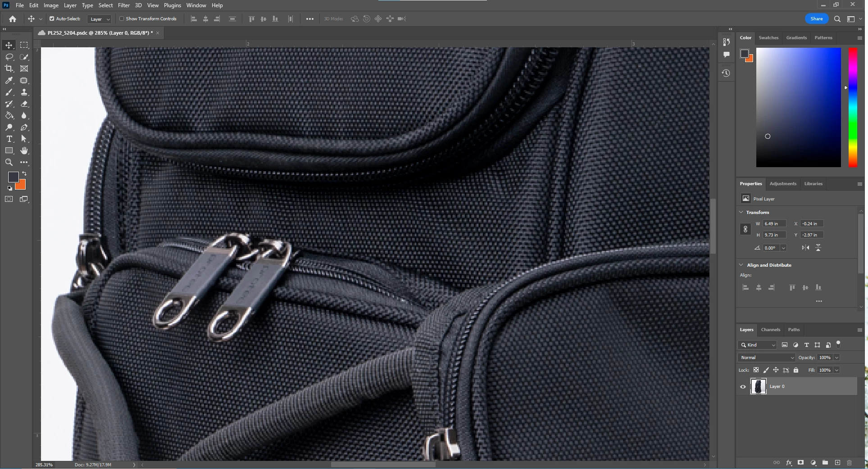The image size is (868, 469).
Task: Select the Brush tool
Action: (9, 92)
